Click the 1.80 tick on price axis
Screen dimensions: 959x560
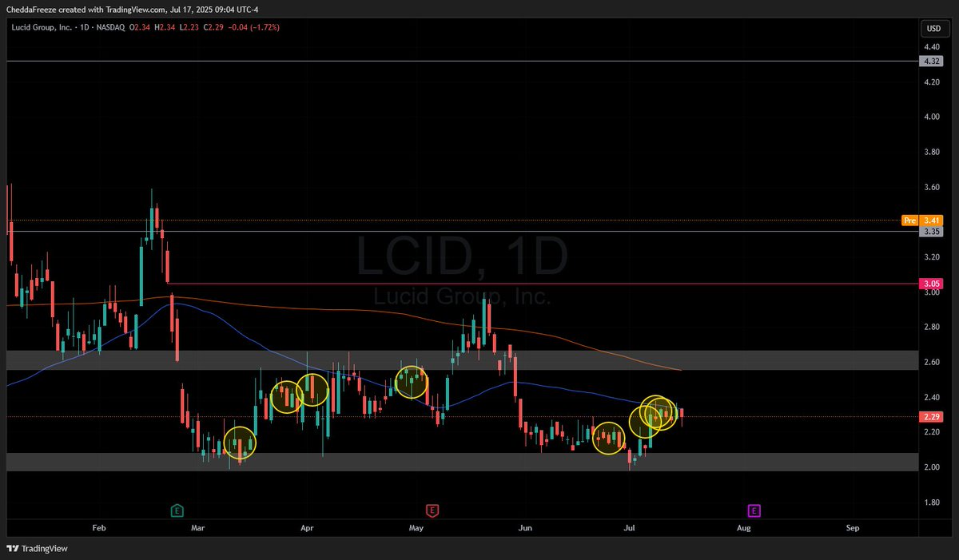click(x=932, y=502)
